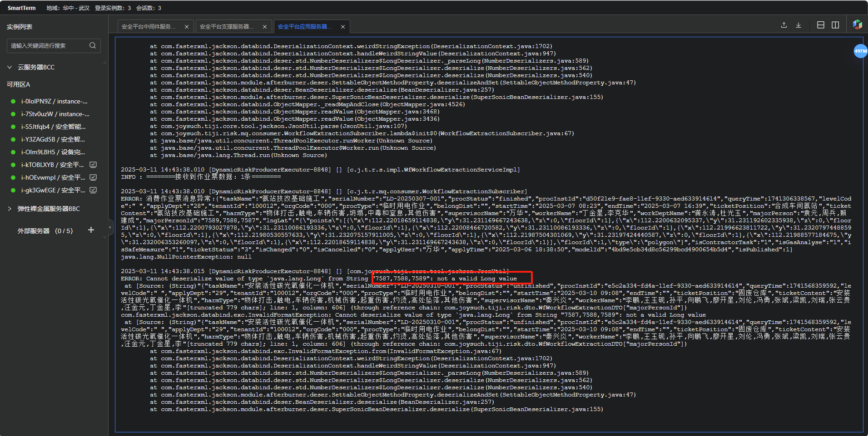
Task: Click the search magnifier icon
Action: 93,45
